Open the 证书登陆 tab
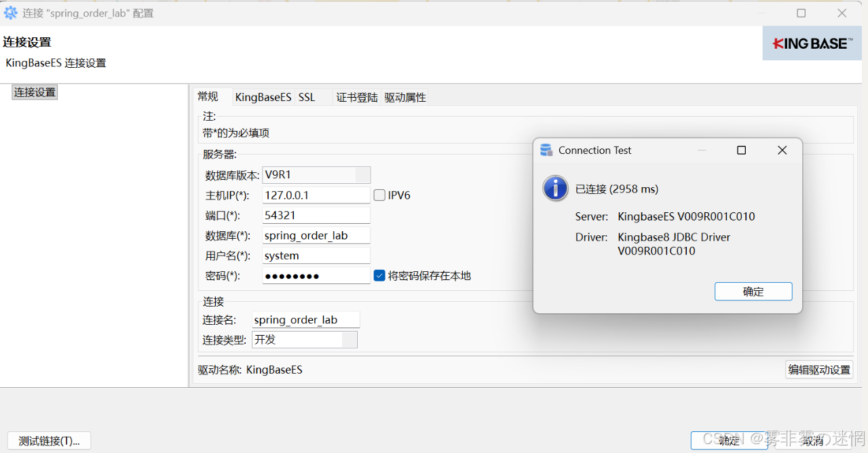 (x=357, y=98)
